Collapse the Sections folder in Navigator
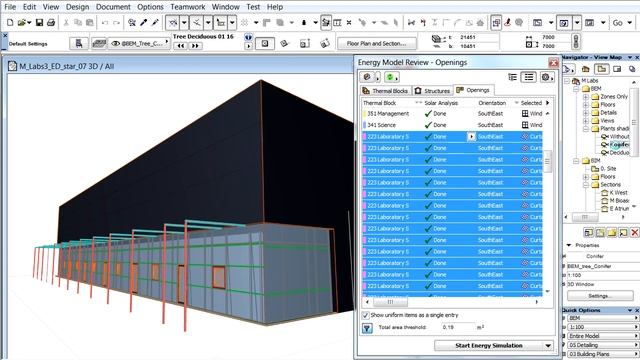This screenshot has width=640, height=360. [585, 185]
